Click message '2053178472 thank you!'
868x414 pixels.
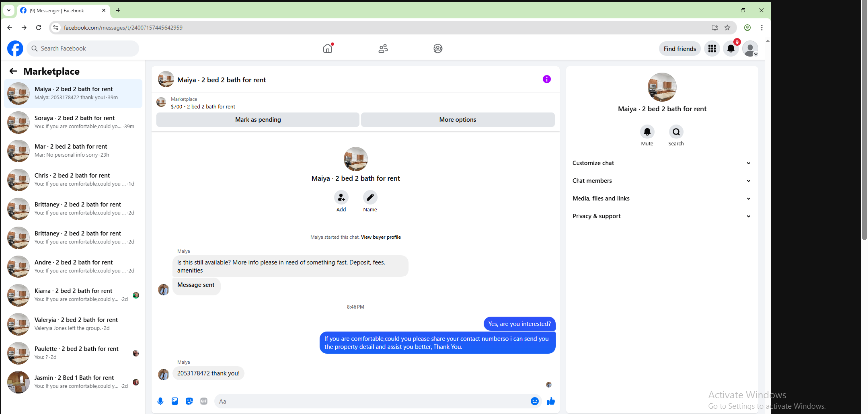pos(208,373)
